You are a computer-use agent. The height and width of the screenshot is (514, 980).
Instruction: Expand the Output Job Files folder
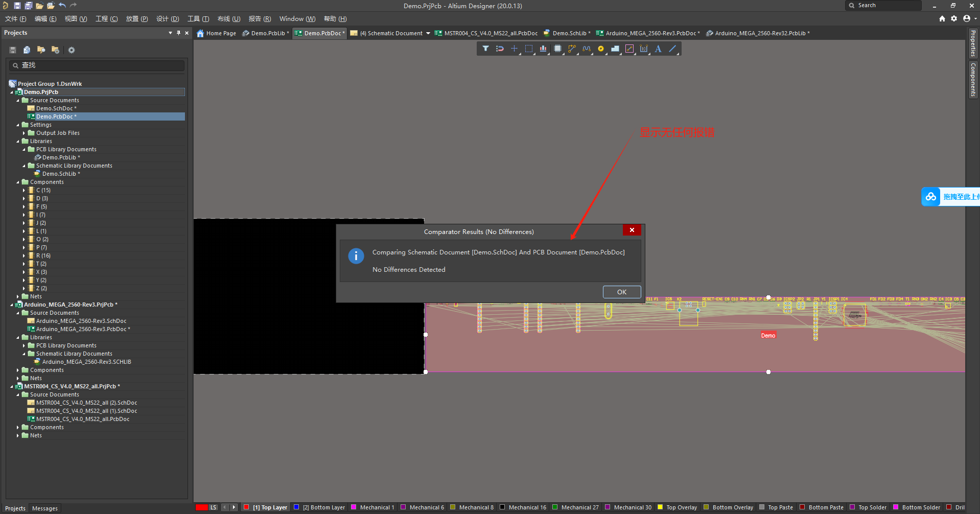pos(24,133)
